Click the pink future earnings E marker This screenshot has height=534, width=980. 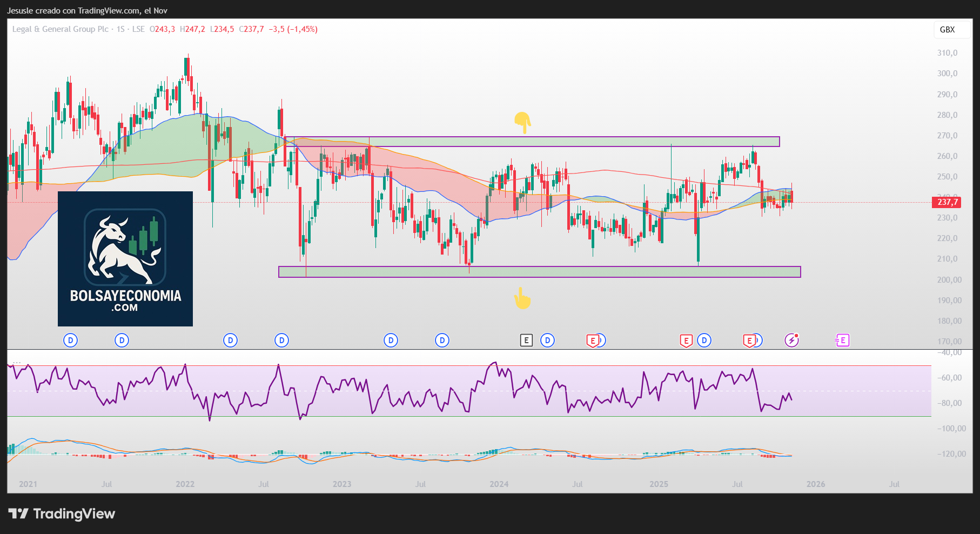tap(842, 340)
